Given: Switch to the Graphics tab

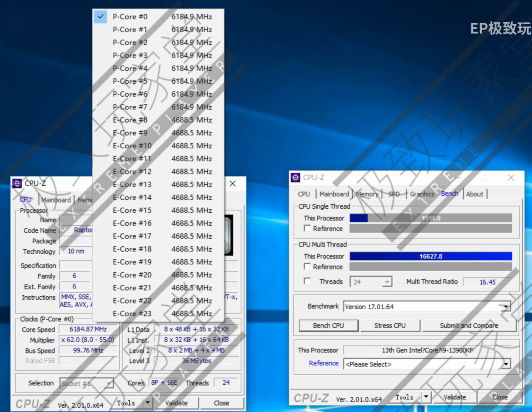Looking at the screenshot, I should (422, 194).
